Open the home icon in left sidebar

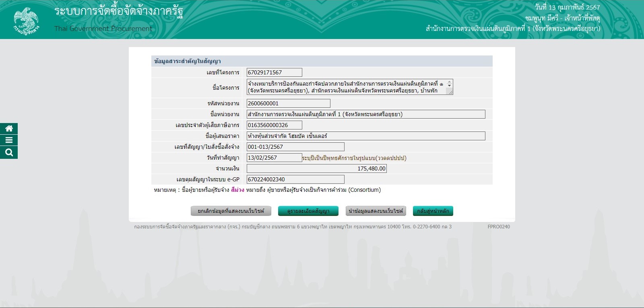[9, 129]
